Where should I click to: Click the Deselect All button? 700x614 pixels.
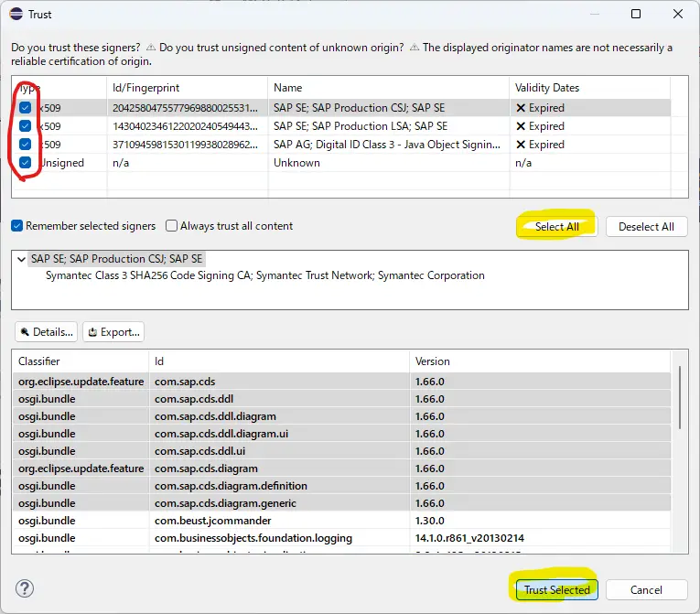point(646,226)
